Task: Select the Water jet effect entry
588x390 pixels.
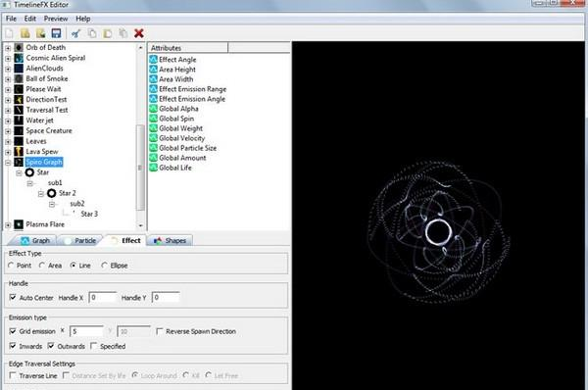Action: [39, 121]
